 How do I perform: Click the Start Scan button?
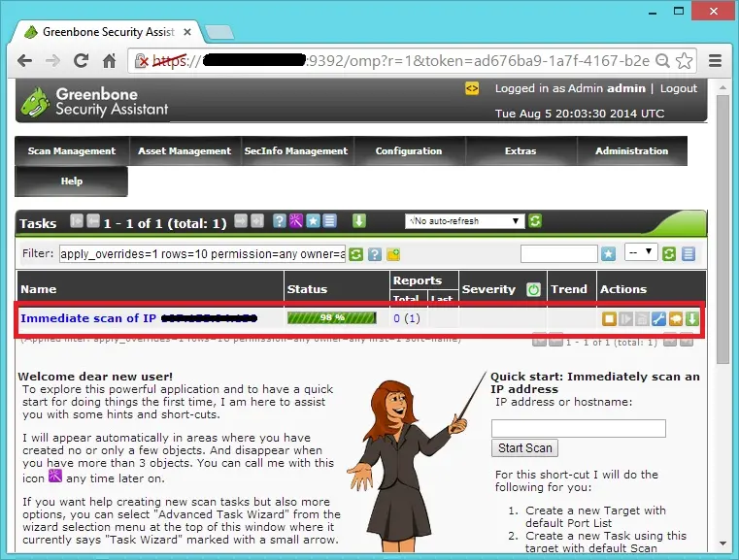pos(524,448)
